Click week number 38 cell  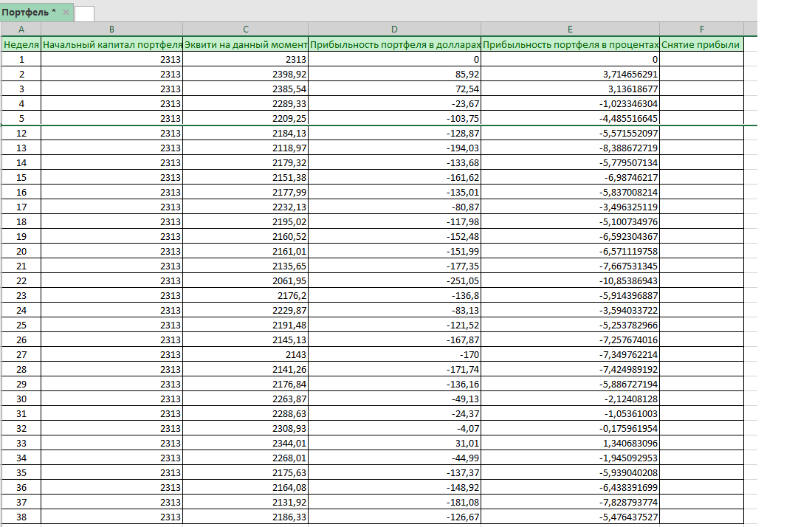(x=21, y=517)
